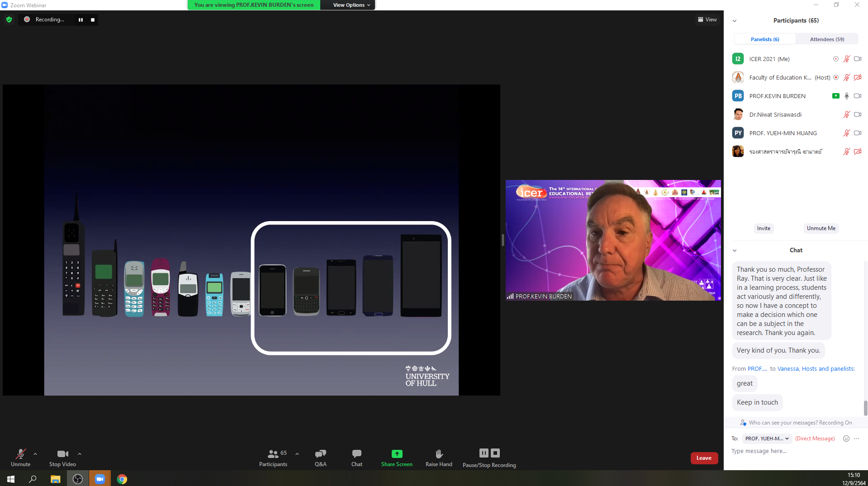Click the red Leave button
The image size is (868, 486).
point(704,458)
